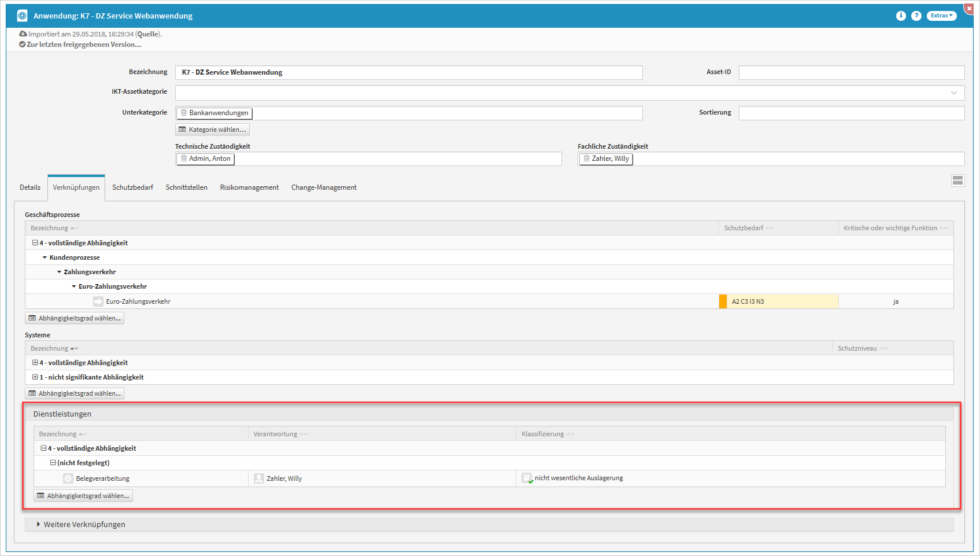Expand the Weitere Verknüpfungen section

[x=39, y=524]
